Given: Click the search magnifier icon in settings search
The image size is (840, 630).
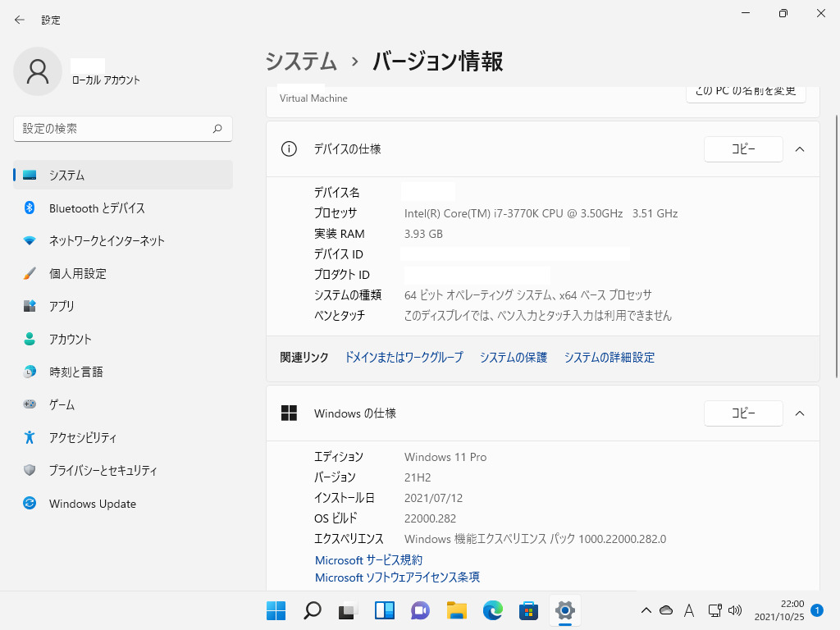Looking at the screenshot, I should (x=217, y=129).
